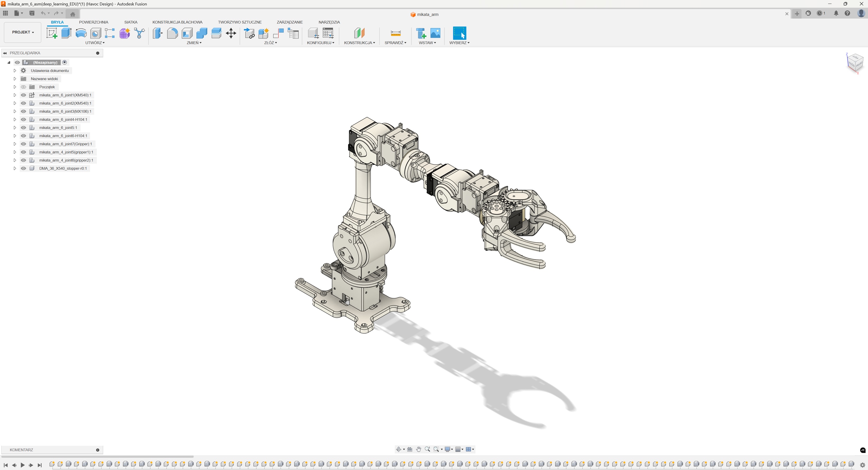The image size is (868, 470).
Task: Click the job status clock icon
Action: click(820, 13)
